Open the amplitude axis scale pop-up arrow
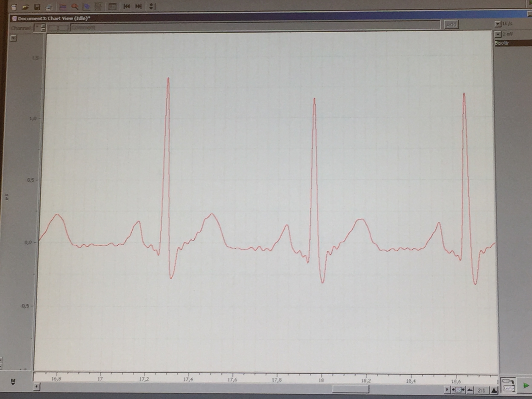 tap(14, 38)
